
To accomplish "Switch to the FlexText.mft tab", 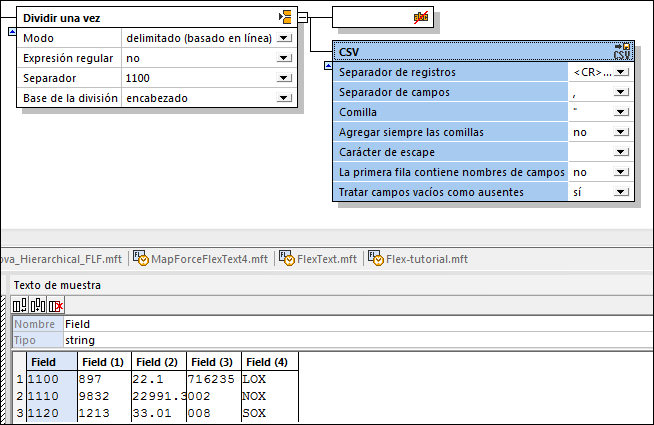I will 318,259.
